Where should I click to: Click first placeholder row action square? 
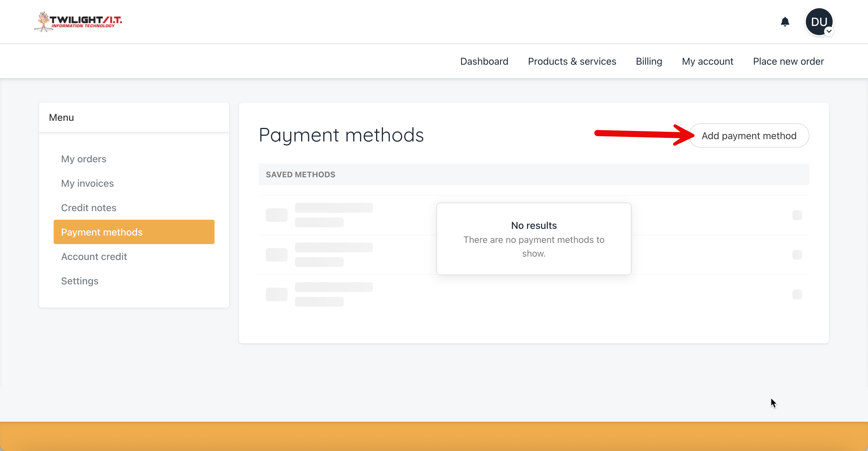pyautogui.click(x=797, y=215)
